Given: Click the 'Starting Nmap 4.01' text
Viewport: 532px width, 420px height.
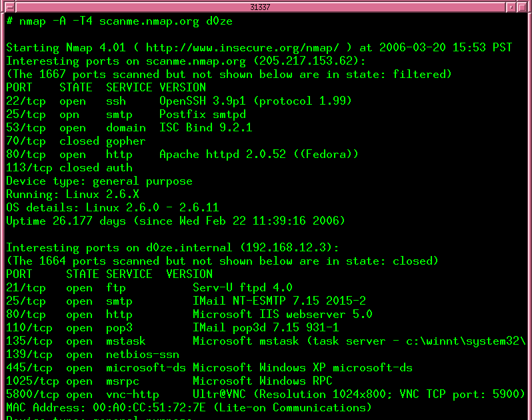Looking at the screenshot, I should coord(66,48).
